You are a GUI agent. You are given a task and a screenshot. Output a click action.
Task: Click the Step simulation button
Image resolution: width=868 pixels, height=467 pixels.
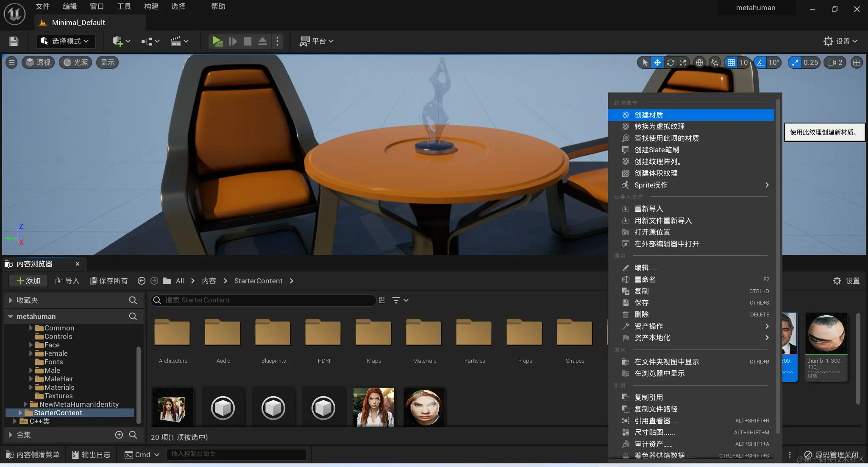point(232,42)
